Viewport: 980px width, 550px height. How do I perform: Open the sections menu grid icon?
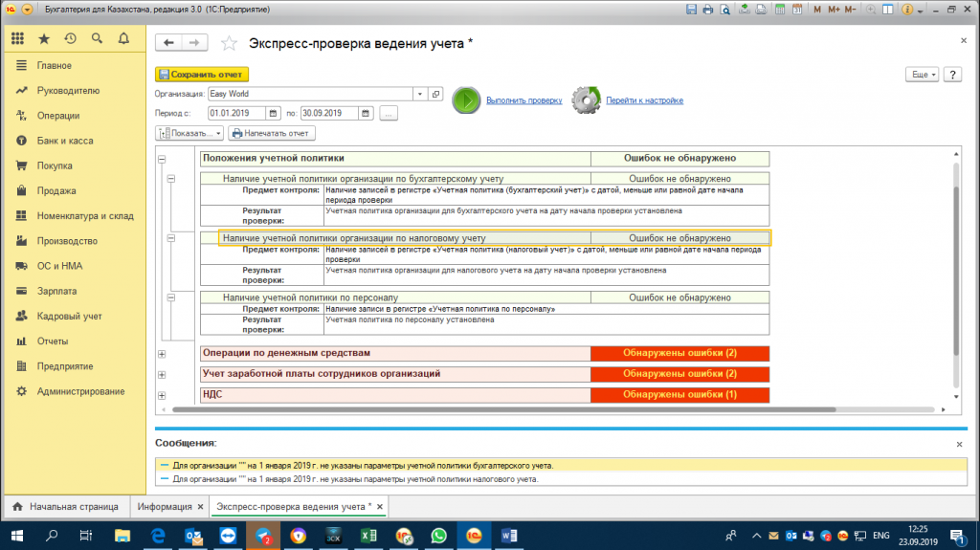click(x=17, y=39)
